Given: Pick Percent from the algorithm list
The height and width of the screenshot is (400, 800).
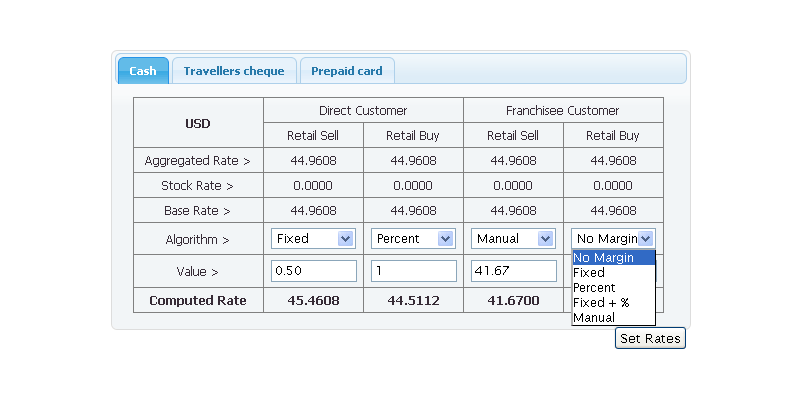Looking at the screenshot, I should [612, 287].
